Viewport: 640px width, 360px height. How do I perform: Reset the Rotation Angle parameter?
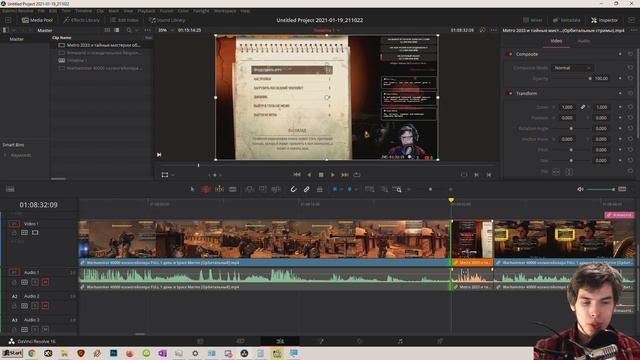point(630,128)
